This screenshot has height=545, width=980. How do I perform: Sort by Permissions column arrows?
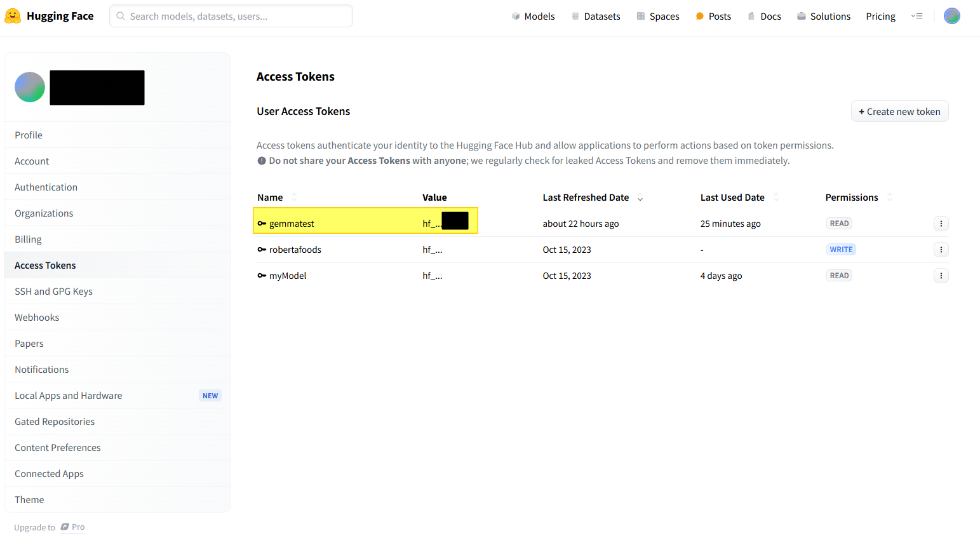(x=890, y=198)
